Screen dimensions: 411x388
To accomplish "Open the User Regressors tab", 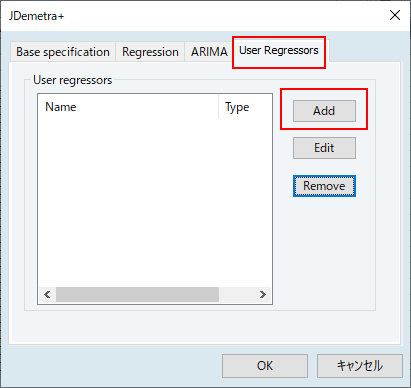I will tap(279, 51).
